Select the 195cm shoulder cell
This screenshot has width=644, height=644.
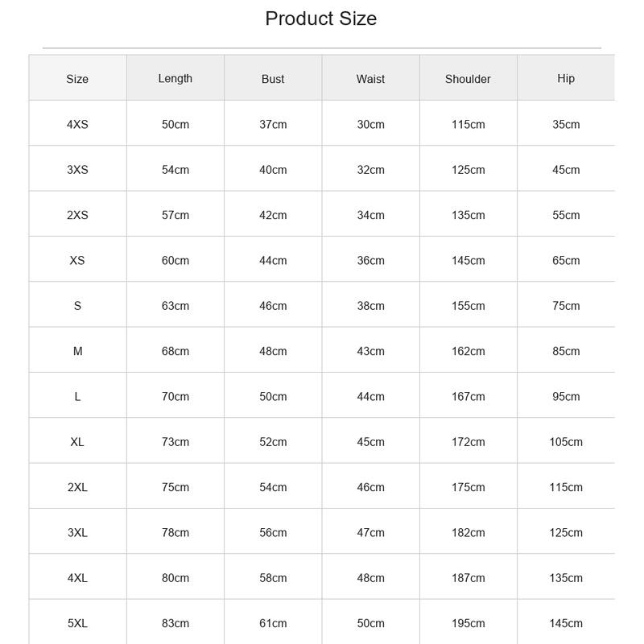pyautogui.click(x=469, y=623)
